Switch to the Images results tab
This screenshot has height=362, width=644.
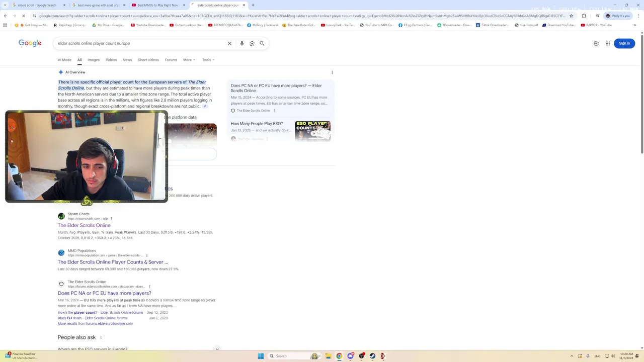coord(94,60)
